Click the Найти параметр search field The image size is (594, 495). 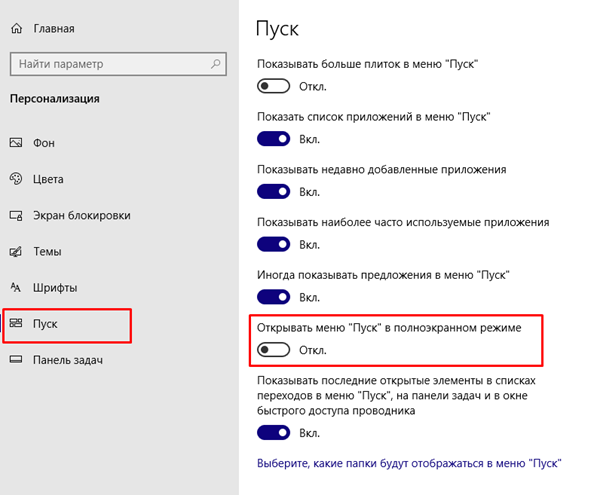(x=118, y=64)
